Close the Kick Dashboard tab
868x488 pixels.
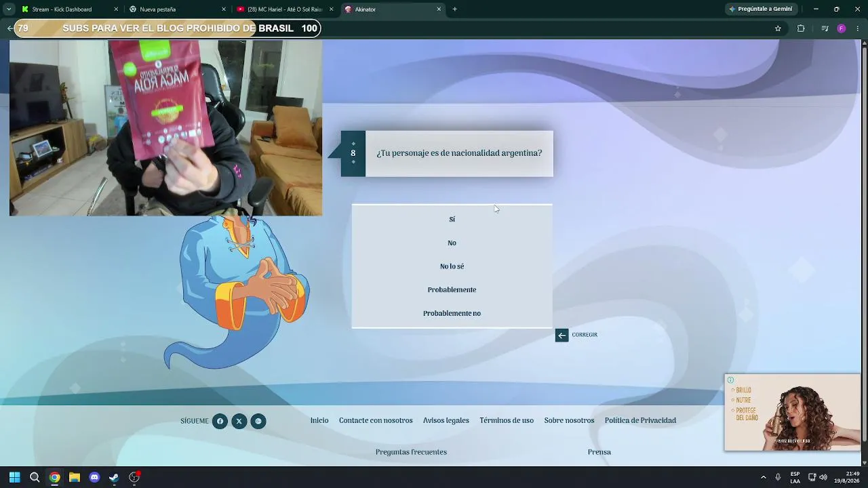[x=116, y=9]
